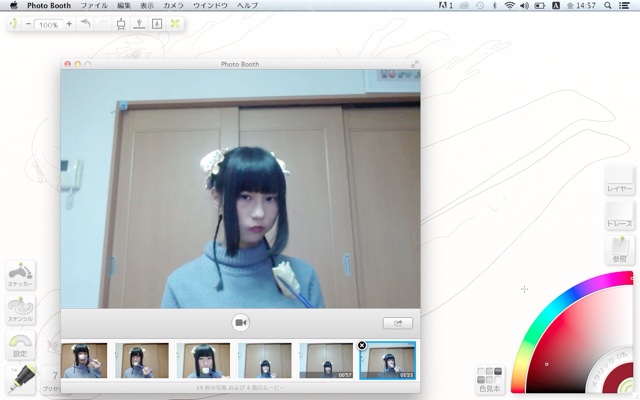Open the Photo Booth application menu
Screen dimensions: 640x400
click(x=49, y=5)
